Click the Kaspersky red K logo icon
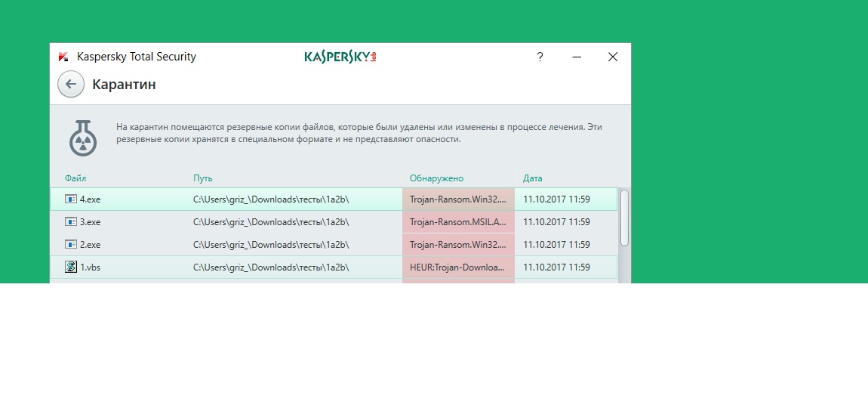This screenshot has width=868, height=408. pos(63,57)
